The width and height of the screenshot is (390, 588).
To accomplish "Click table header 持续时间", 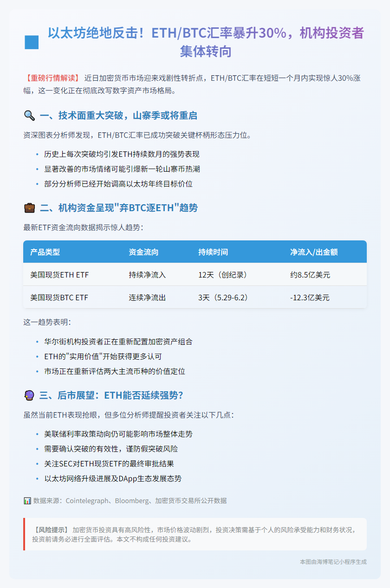I will coord(213,252).
